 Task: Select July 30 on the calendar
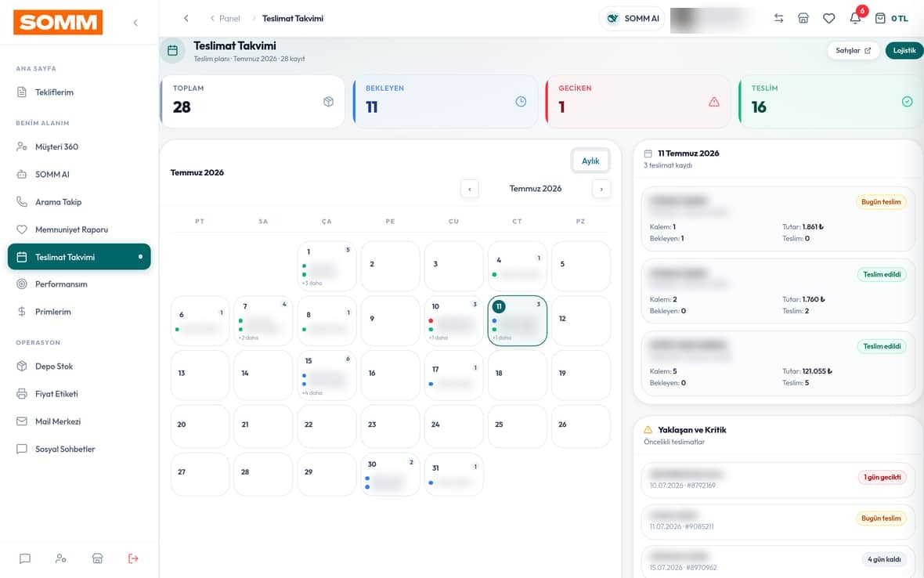click(390, 475)
